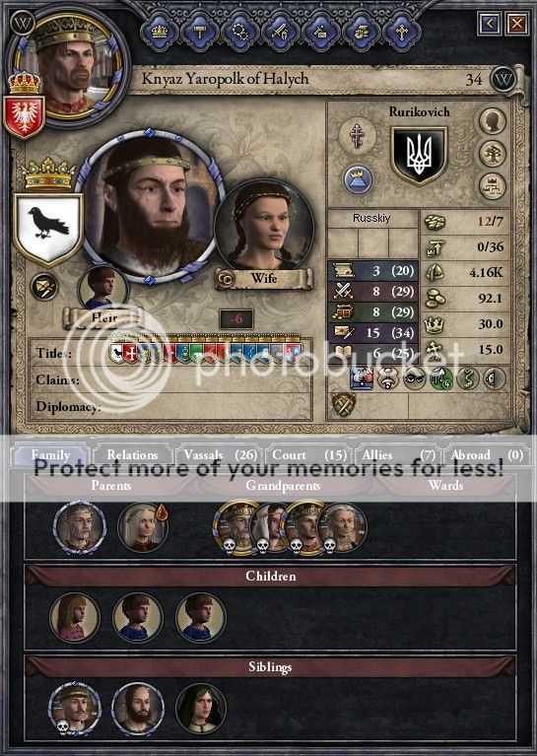Click the red -6 opinion indicator
The width and height of the screenshot is (537, 756).
pyautogui.click(x=236, y=318)
